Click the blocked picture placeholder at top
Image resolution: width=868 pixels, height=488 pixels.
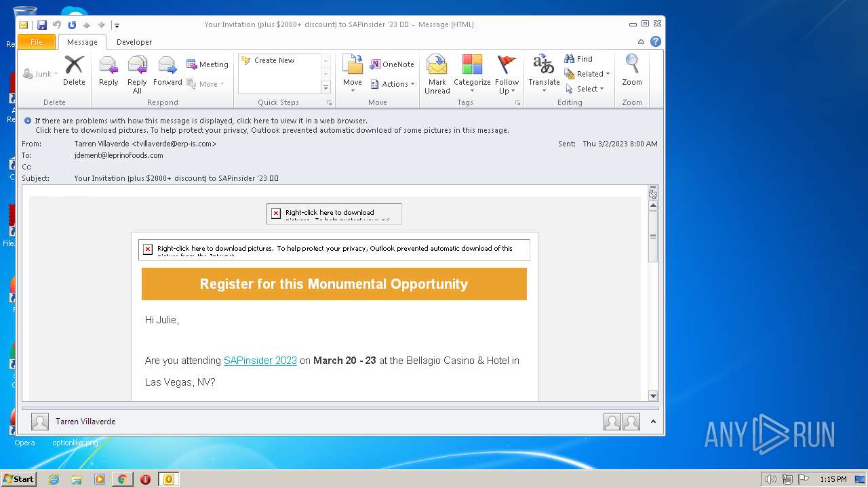click(334, 213)
